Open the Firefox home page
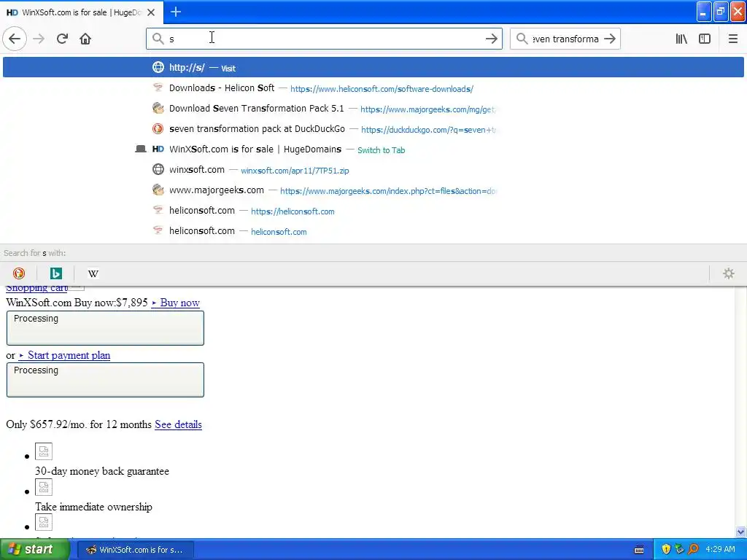Screen dimensions: 747x560 click(85, 39)
